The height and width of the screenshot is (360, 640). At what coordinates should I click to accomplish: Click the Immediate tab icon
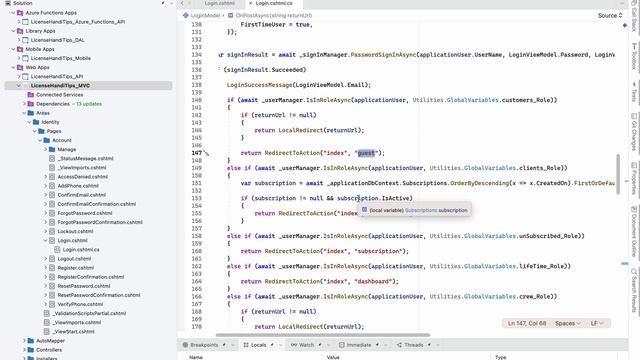[342, 345]
